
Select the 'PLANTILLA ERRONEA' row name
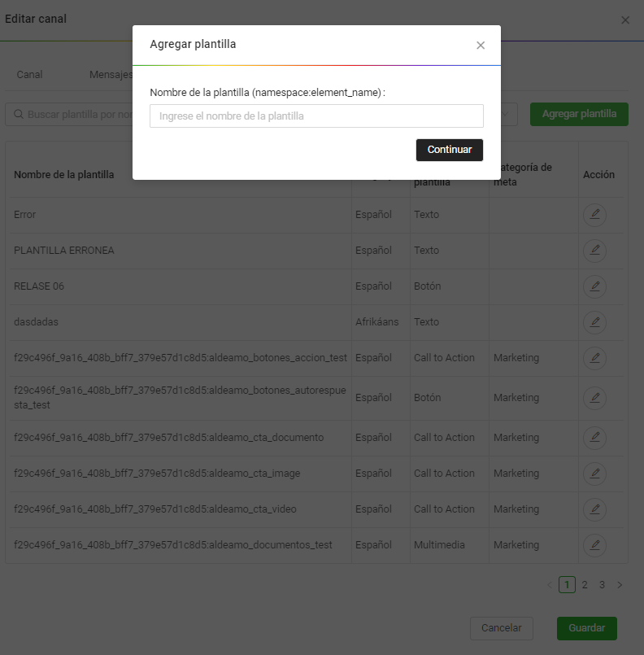(x=64, y=251)
